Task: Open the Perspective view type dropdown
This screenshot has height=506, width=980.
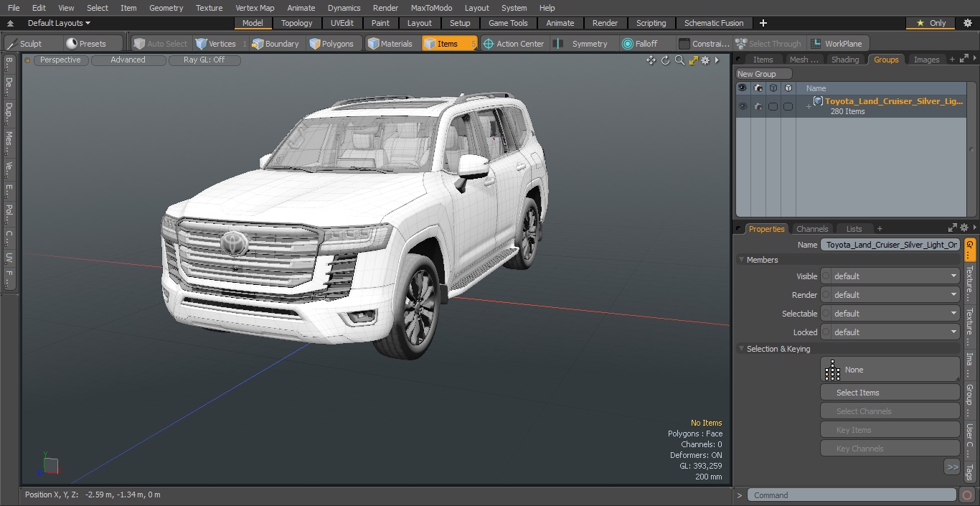Action: pos(61,60)
